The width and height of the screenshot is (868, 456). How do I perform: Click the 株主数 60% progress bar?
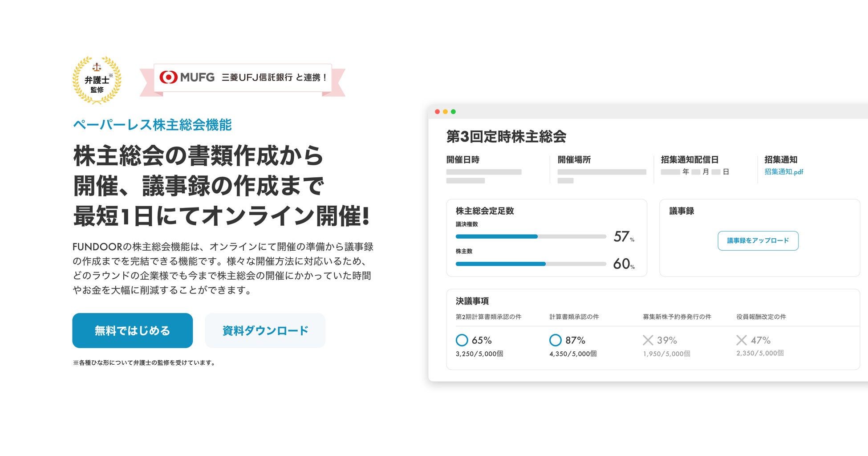pos(531,264)
